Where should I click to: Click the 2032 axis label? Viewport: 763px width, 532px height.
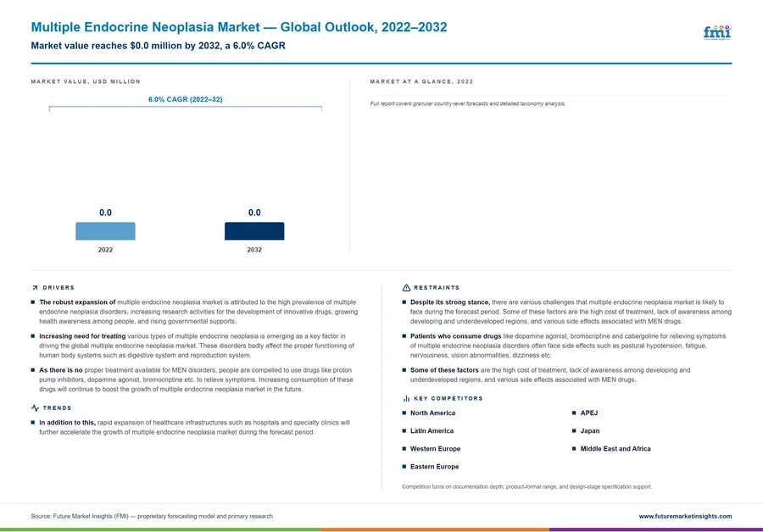click(x=254, y=250)
